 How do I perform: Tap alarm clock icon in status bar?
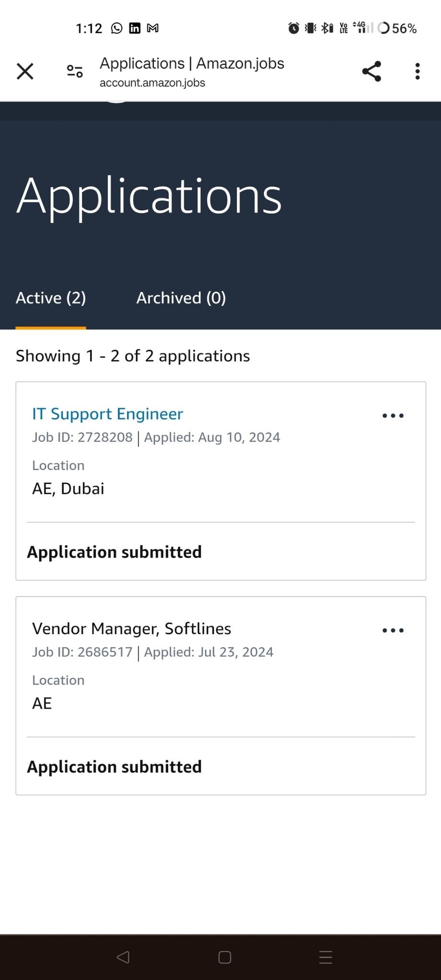point(294,28)
